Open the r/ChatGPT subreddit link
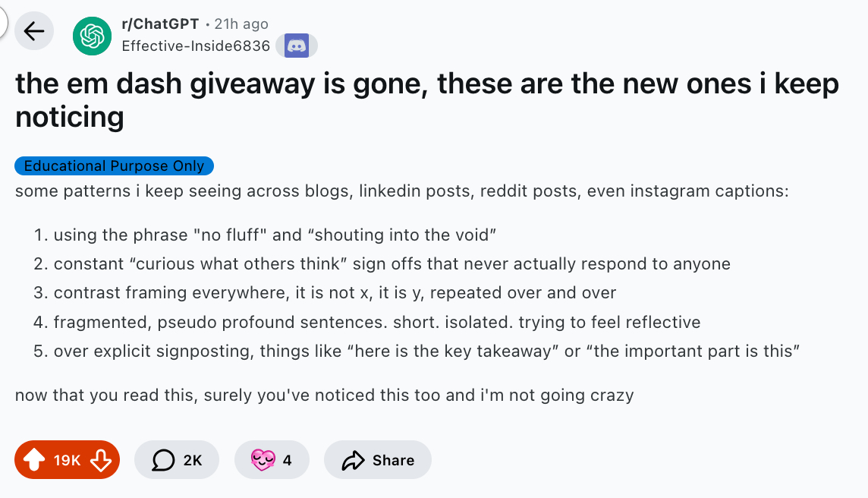868x498 pixels. coord(160,24)
